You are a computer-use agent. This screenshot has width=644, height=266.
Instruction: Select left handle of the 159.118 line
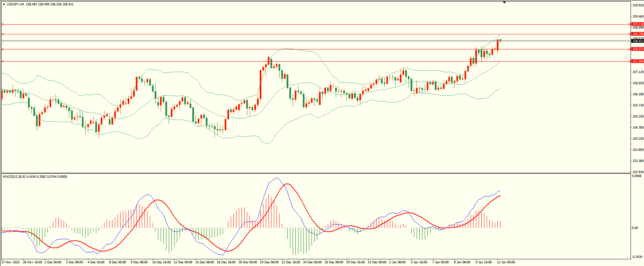coord(3,24)
